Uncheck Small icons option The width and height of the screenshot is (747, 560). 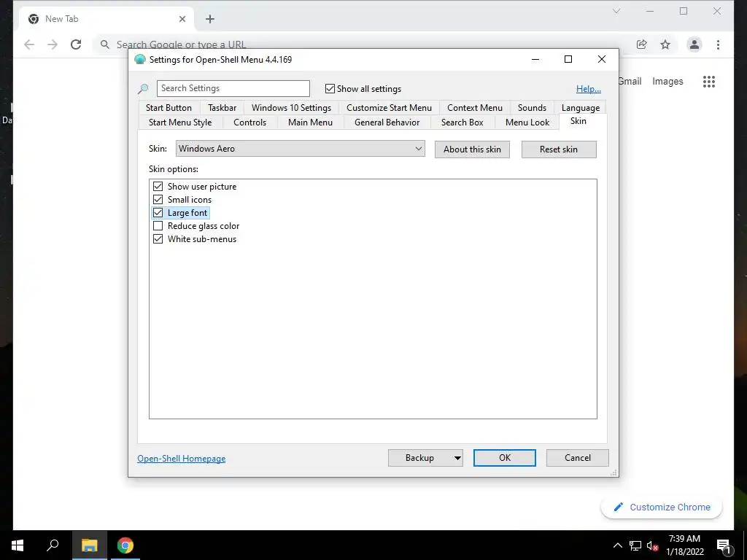click(x=158, y=200)
